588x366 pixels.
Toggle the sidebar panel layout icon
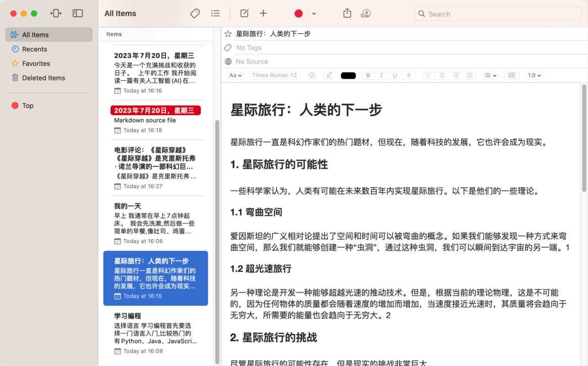click(x=78, y=14)
